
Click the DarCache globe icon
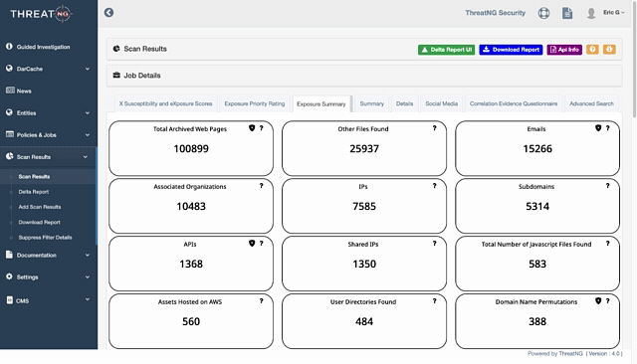click(9, 69)
